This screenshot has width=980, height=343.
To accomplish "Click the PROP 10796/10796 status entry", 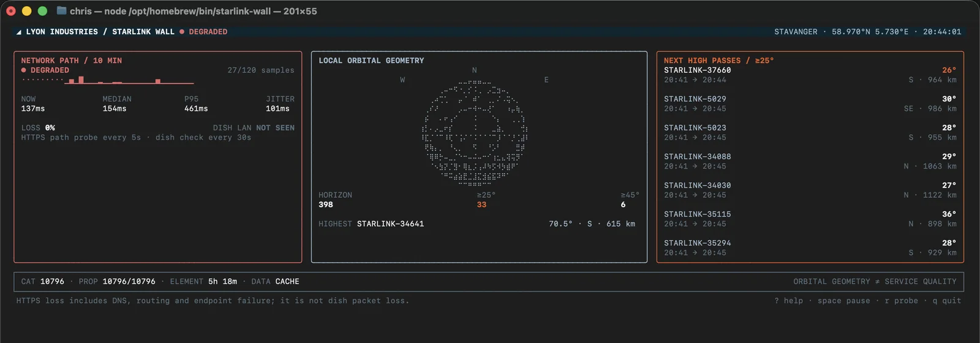I will [x=117, y=282].
